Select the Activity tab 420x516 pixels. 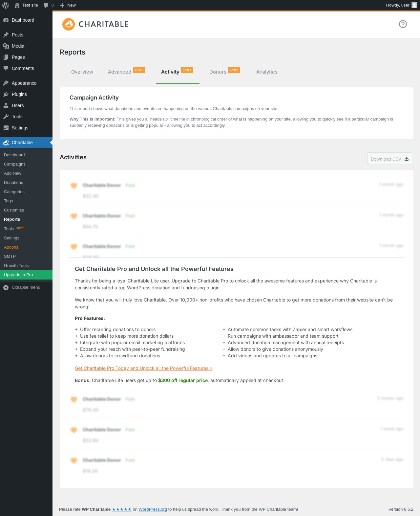pos(178,72)
